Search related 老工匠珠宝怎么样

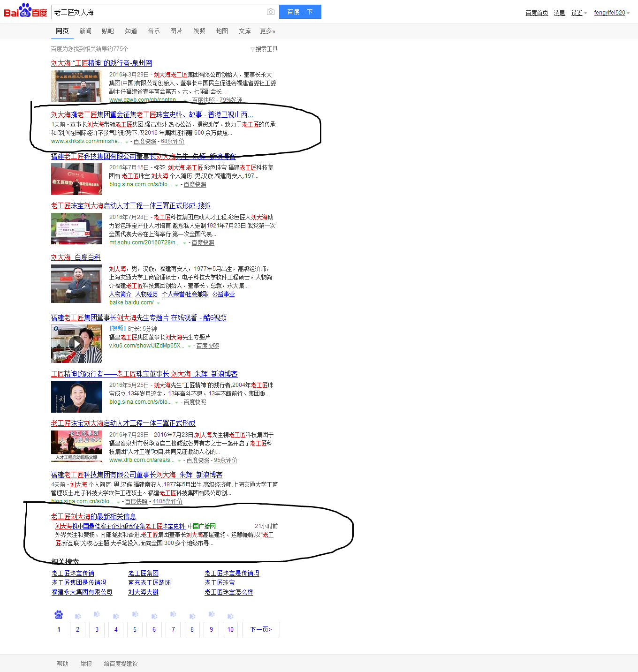[x=229, y=592]
